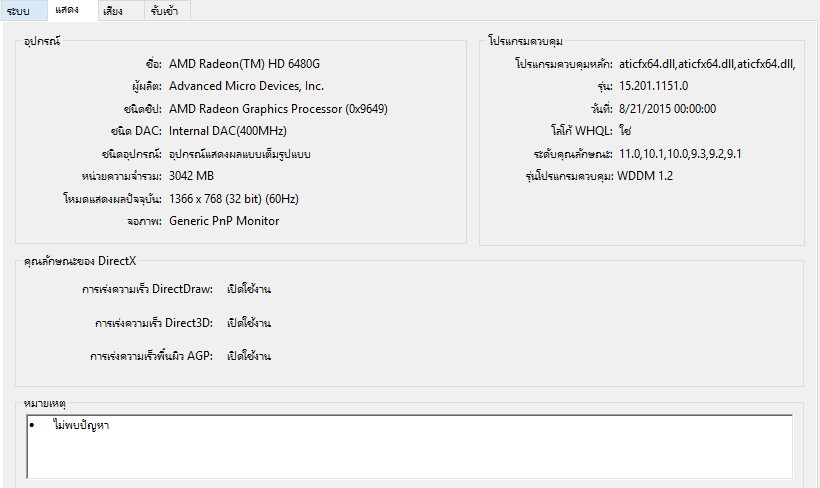
Task: Select the แสดง (Display) tab
Action: (x=68, y=10)
